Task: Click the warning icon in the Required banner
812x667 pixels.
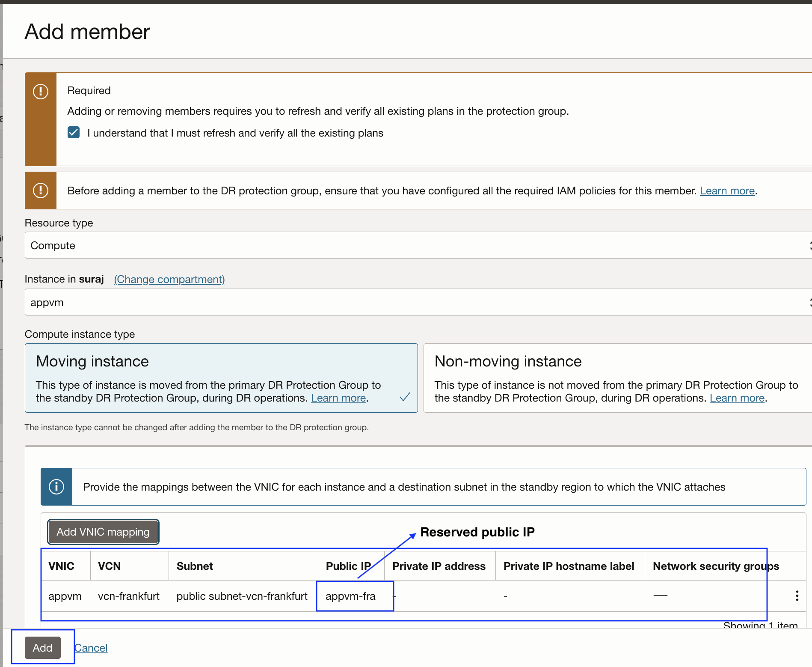Action: click(x=41, y=91)
